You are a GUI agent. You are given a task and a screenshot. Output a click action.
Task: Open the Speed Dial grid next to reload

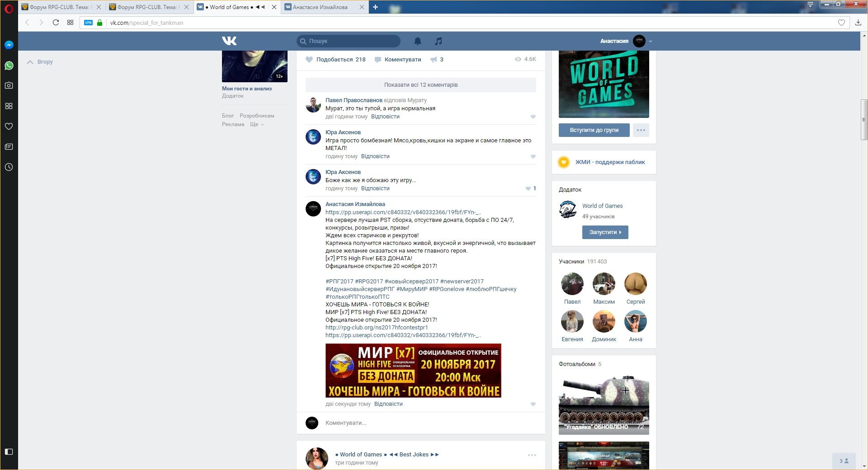pyautogui.click(x=70, y=23)
